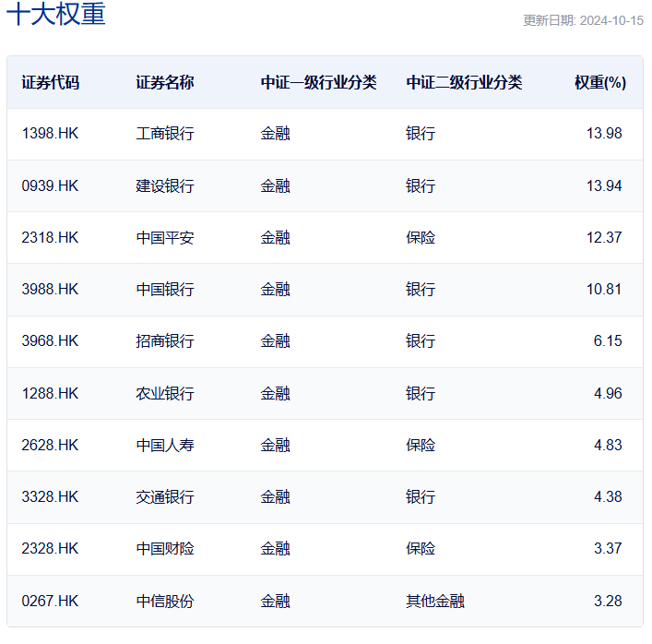The image size is (652, 644).
Task: Click the weight value 3.37
Action: click(608, 548)
